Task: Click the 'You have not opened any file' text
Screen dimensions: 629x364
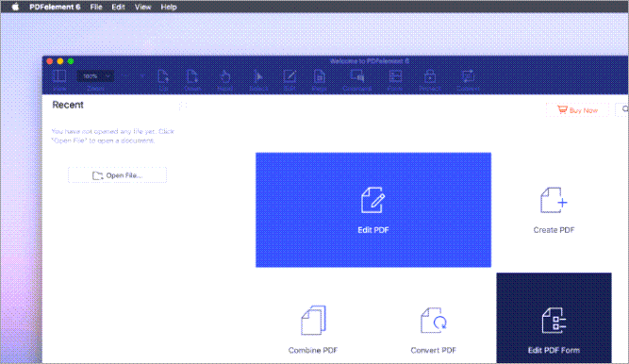Action: 113,136
